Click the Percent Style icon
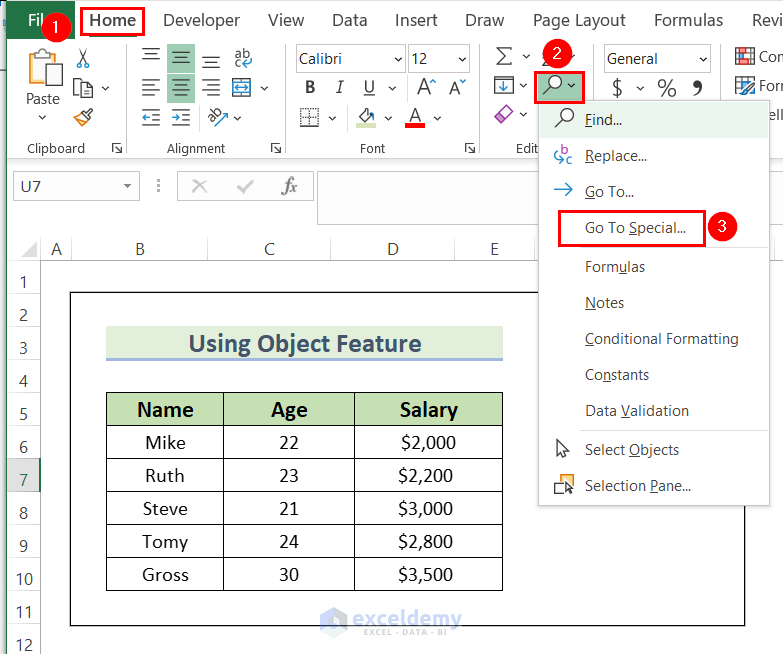783x654 pixels. [x=666, y=88]
